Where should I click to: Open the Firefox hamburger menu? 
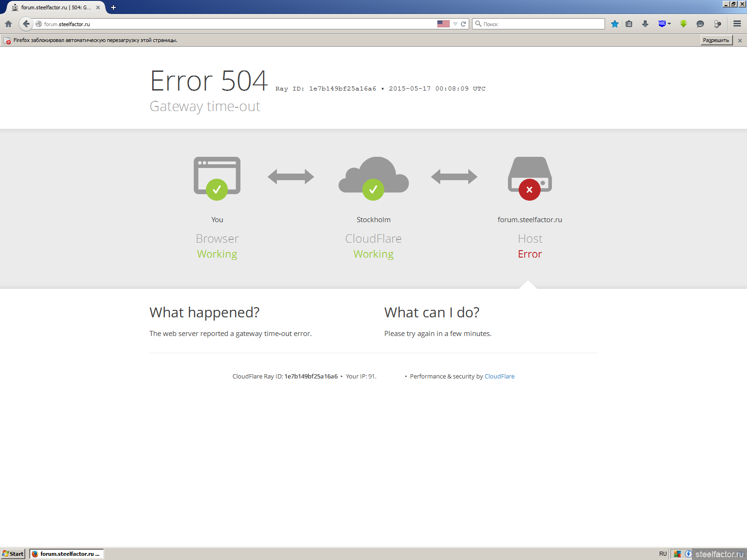pos(737,24)
